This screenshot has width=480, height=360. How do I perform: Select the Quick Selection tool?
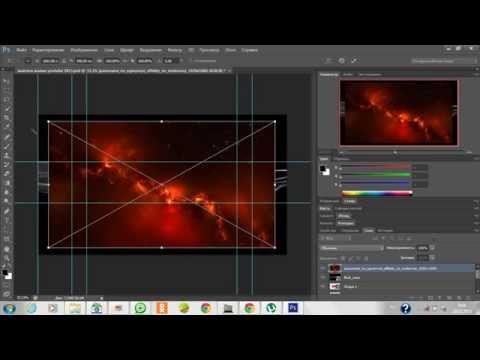tap(6, 108)
